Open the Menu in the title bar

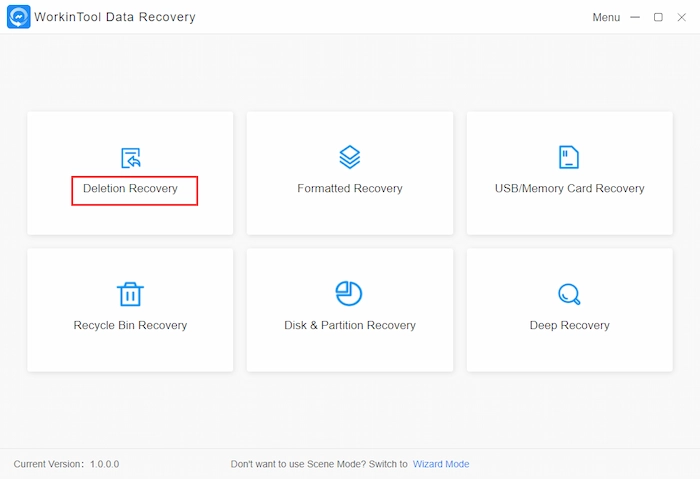606,17
